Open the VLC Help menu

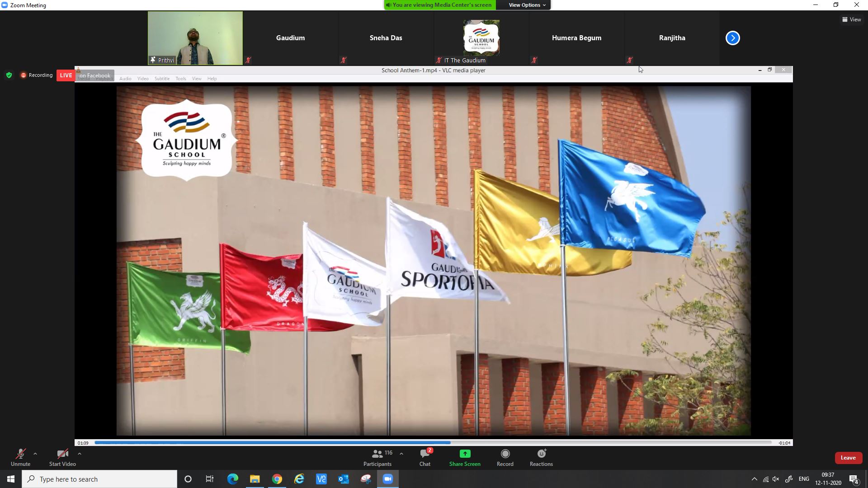(212, 79)
